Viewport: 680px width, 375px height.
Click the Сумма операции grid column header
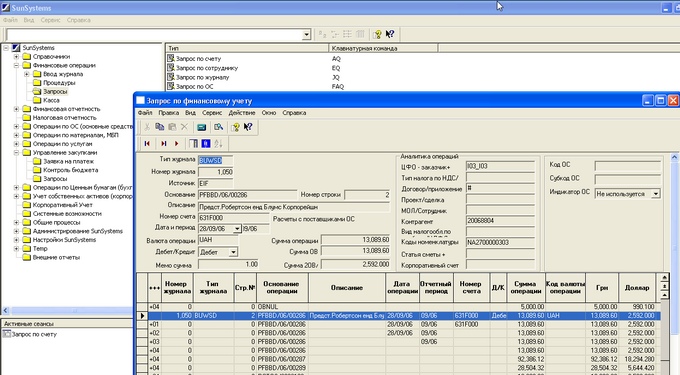525,287
